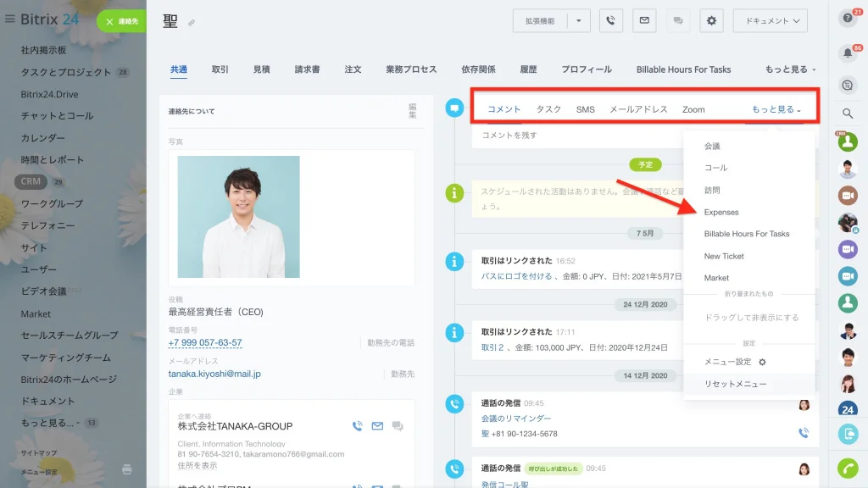Open the chat bubble icon in header
The image size is (868, 488).
click(x=678, y=21)
